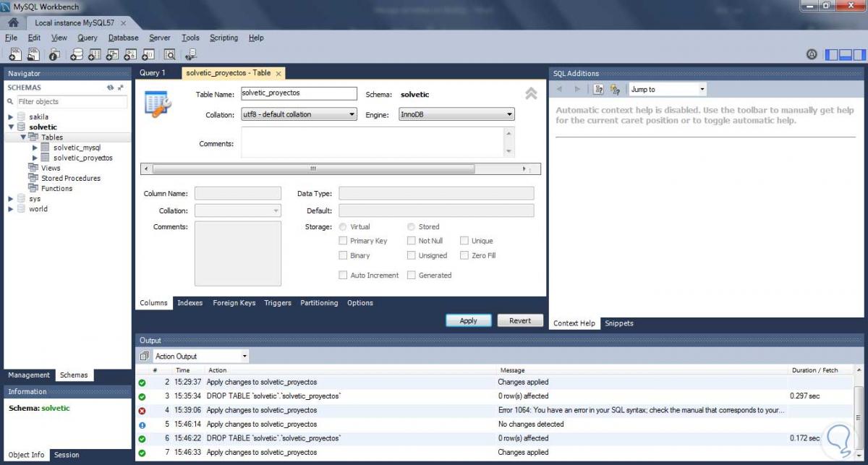868x465 pixels.
Task: Click the create new table icon
Action: coord(94,54)
